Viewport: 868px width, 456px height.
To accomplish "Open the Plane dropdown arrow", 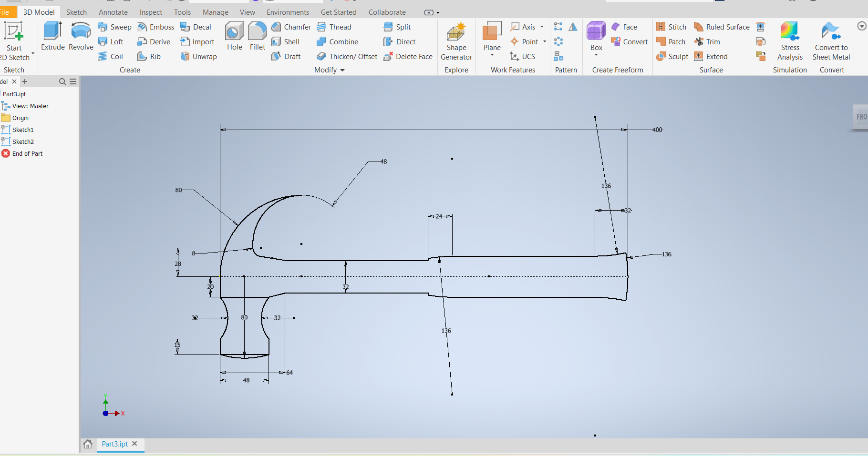I will (492, 55).
